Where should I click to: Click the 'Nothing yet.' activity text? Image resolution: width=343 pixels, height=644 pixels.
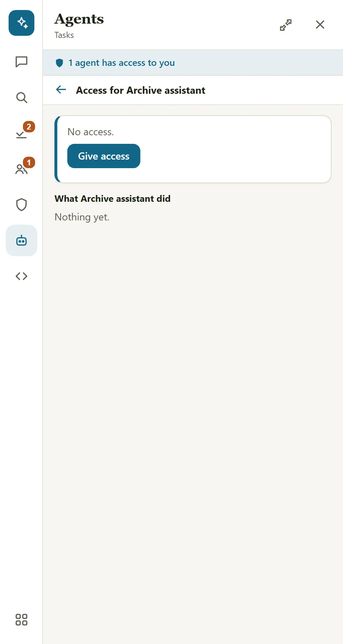point(82,217)
